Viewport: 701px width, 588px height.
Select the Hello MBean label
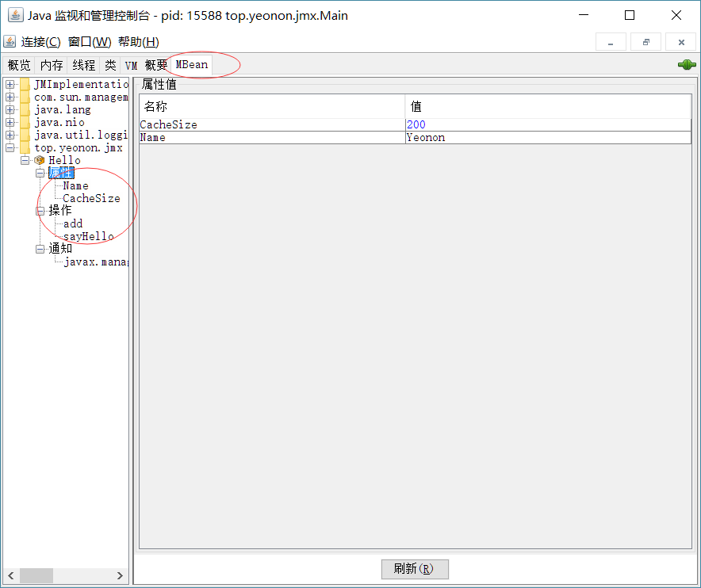[x=64, y=160]
